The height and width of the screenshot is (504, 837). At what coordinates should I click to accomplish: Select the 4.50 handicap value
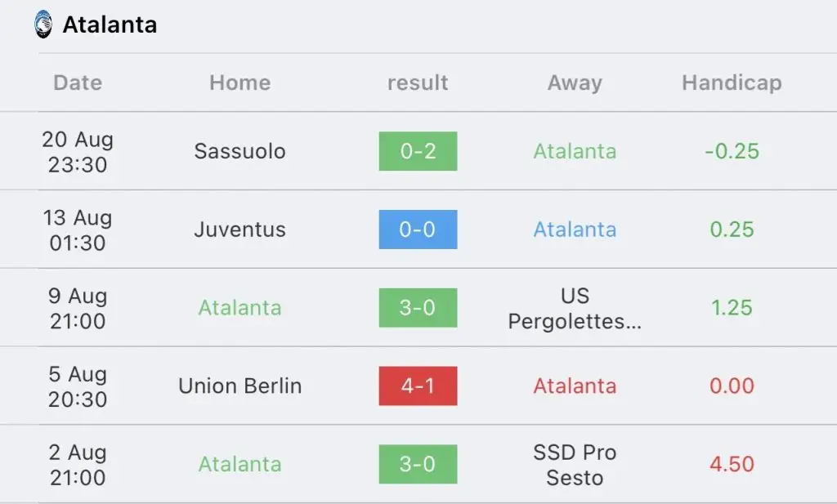click(732, 464)
